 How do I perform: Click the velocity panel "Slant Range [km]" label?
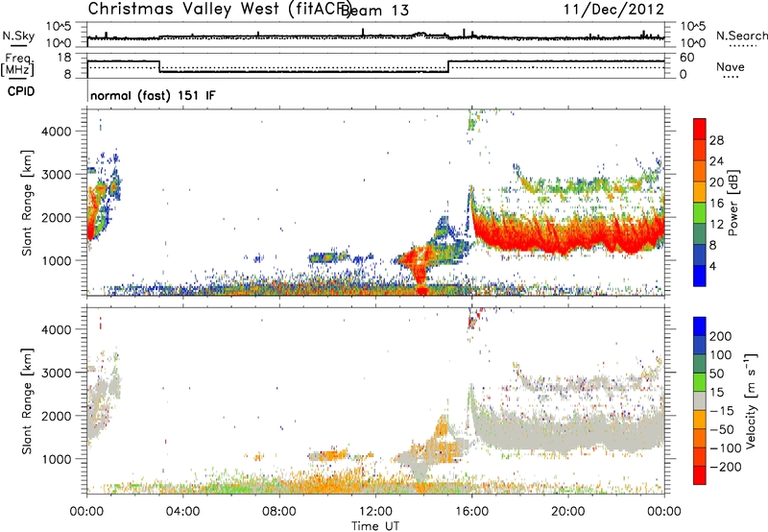pyautogui.click(x=27, y=401)
